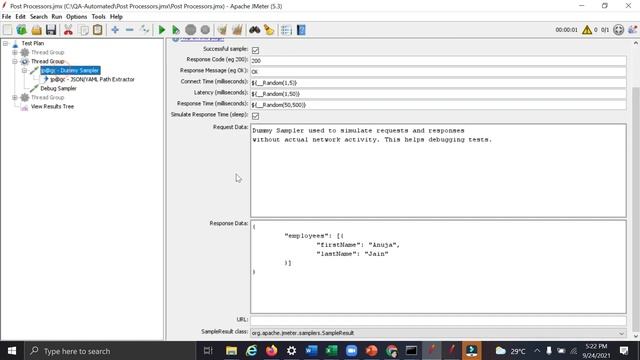640x360 pixels.
Task: Collapse the Test Plan root node
Action: pyautogui.click(x=6, y=43)
